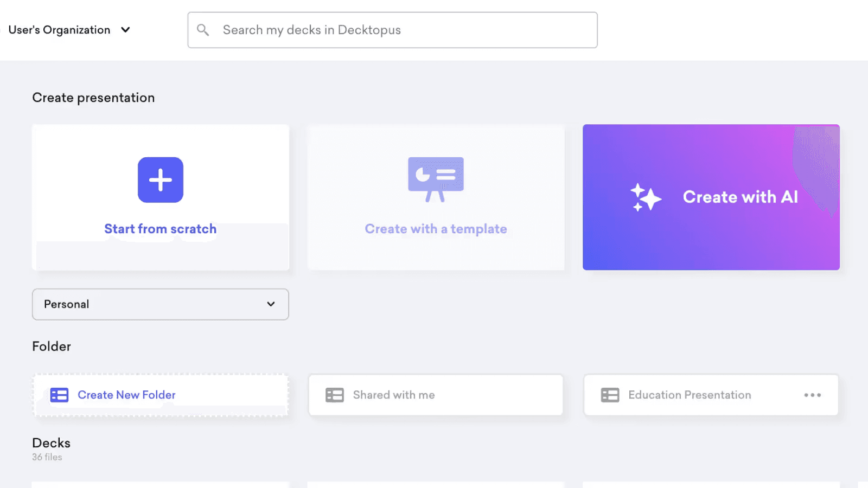Image resolution: width=868 pixels, height=488 pixels.
Task: Click the sparkle stars AI icon
Action: (x=646, y=197)
